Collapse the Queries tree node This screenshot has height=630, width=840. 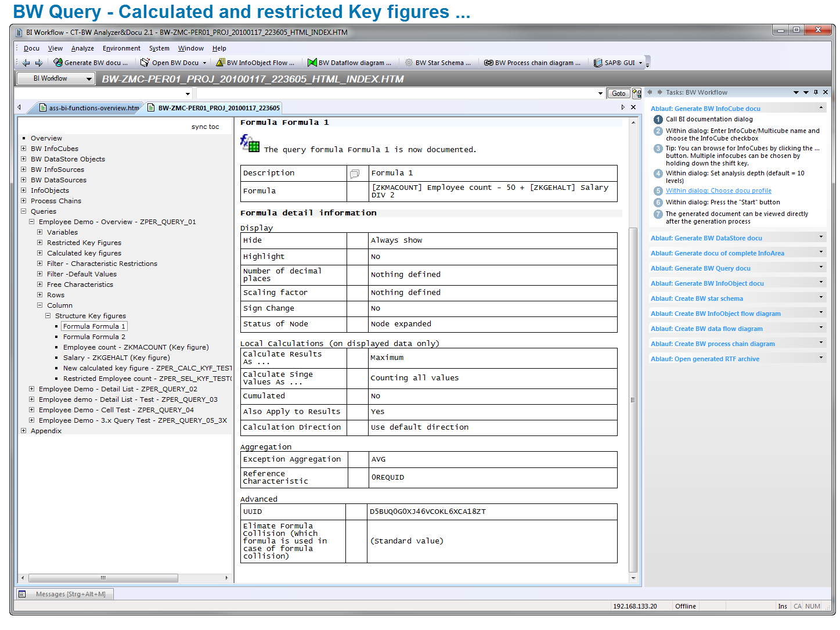point(24,211)
